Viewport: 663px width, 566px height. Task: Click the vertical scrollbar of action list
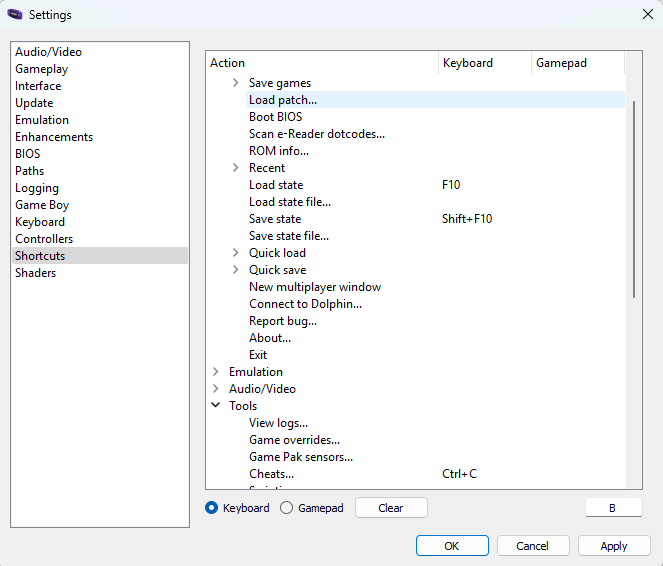click(634, 200)
